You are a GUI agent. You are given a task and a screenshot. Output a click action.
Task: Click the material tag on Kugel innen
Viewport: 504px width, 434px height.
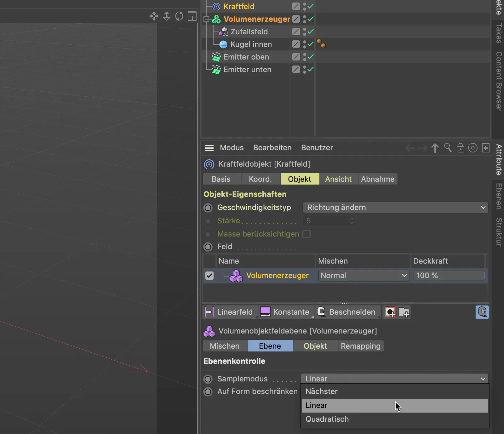321,43
